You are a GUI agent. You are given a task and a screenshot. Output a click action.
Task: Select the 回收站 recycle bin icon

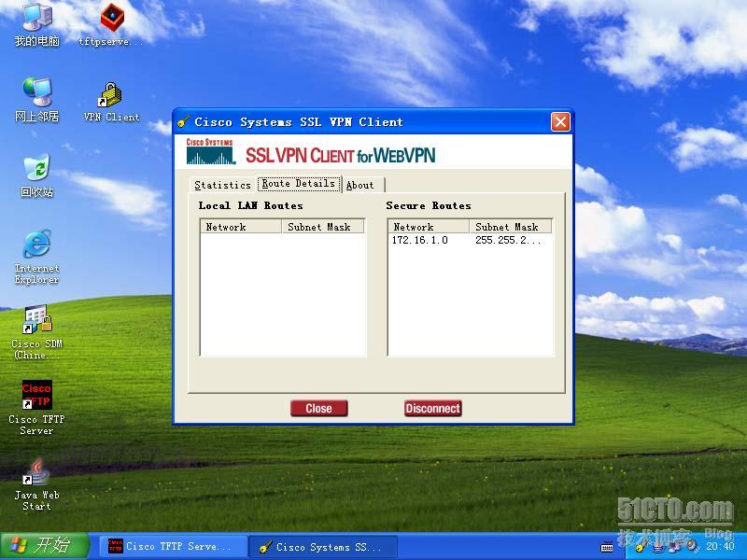[37, 175]
